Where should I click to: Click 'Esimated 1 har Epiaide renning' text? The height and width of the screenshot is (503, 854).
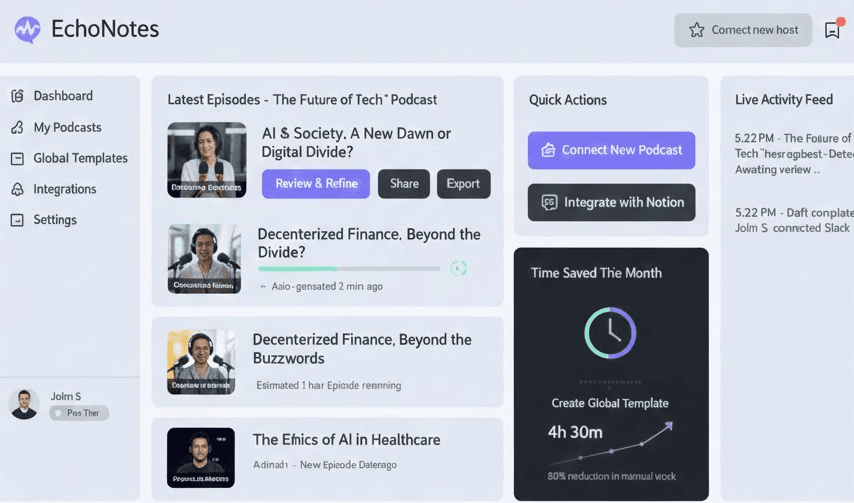[329, 385]
